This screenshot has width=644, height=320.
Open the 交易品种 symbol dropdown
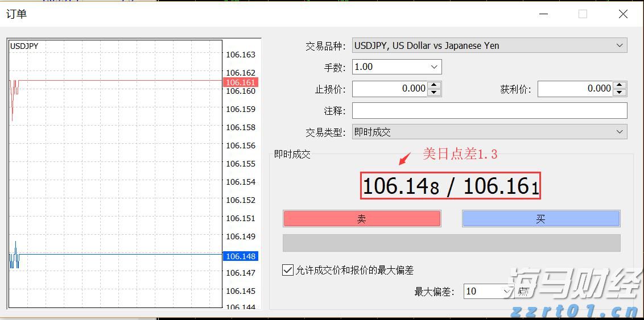(x=619, y=45)
